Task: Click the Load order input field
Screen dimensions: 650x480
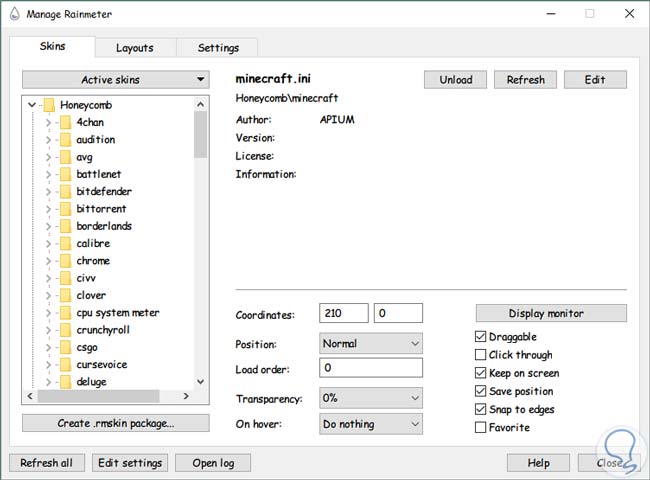Action: coord(371,369)
